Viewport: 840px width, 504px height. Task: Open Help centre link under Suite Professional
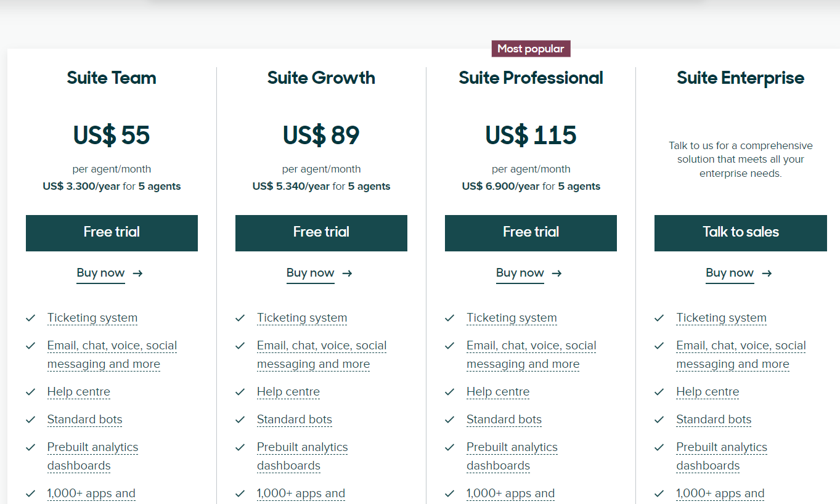coord(498,391)
